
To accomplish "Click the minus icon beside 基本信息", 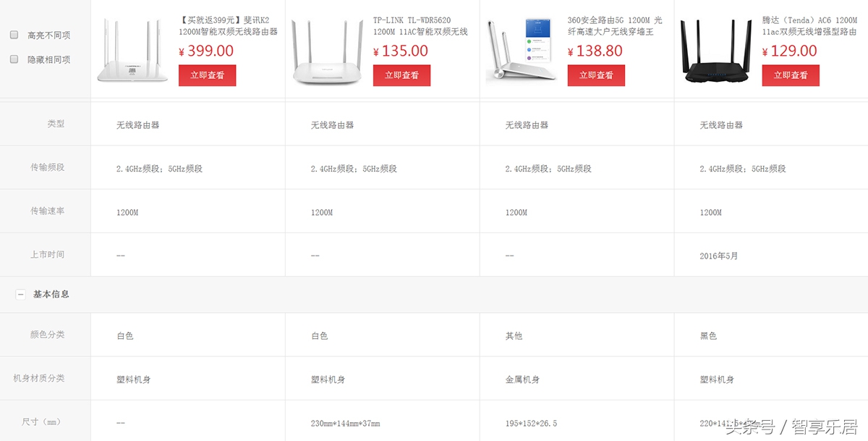I will pos(20,294).
